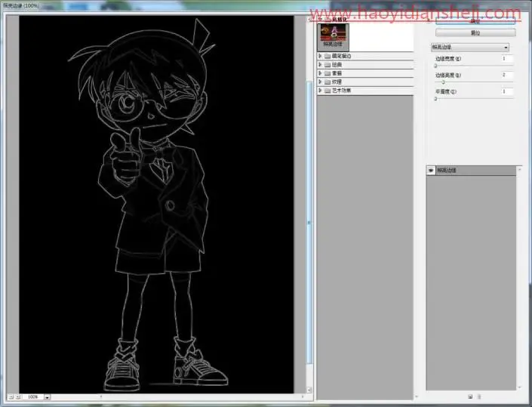
Task: Select the 照亮边缘 effect layer row
Action: (471, 171)
